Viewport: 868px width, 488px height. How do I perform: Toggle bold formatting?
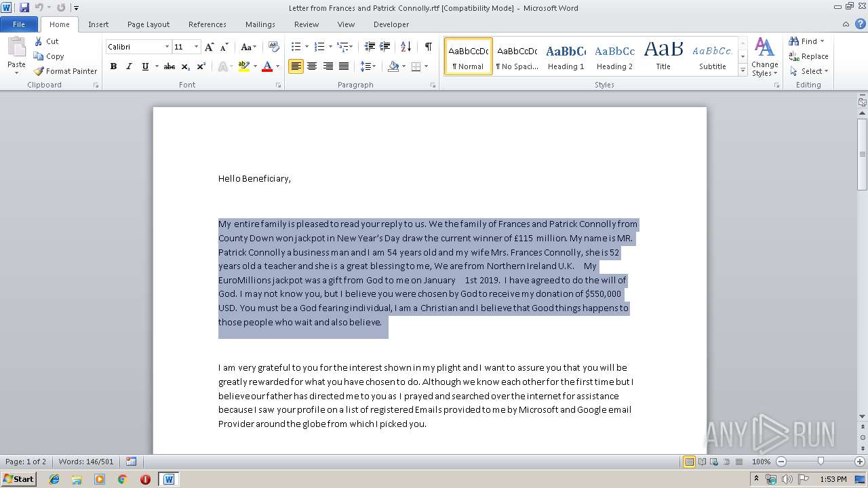click(113, 66)
